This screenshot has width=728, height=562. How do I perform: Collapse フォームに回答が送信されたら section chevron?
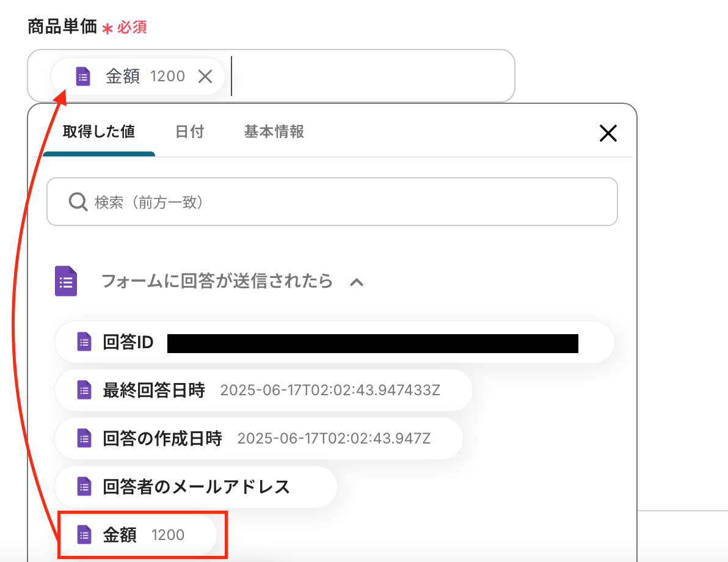[x=357, y=282]
